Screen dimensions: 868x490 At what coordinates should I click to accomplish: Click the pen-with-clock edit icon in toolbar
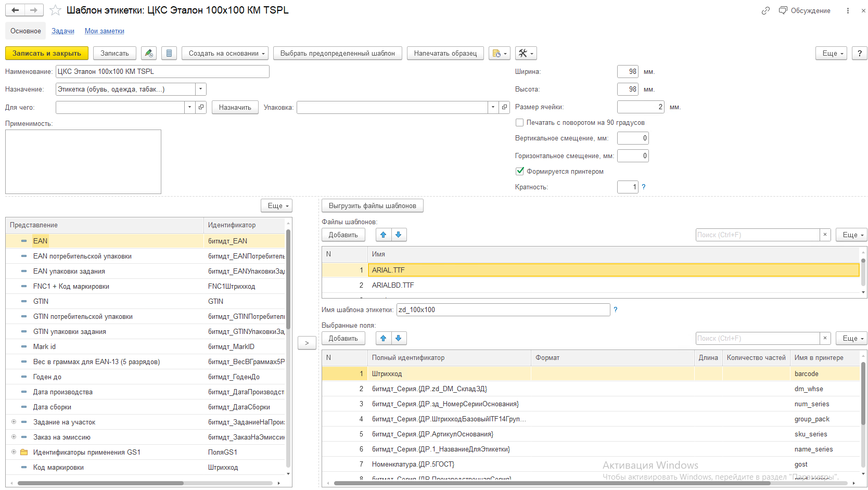(149, 53)
